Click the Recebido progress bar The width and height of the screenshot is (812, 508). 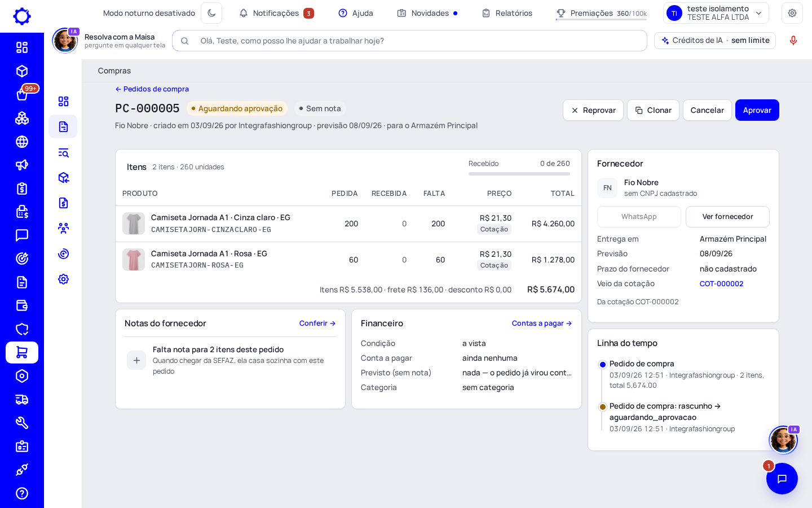pyautogui.click(x=519, y=174)
